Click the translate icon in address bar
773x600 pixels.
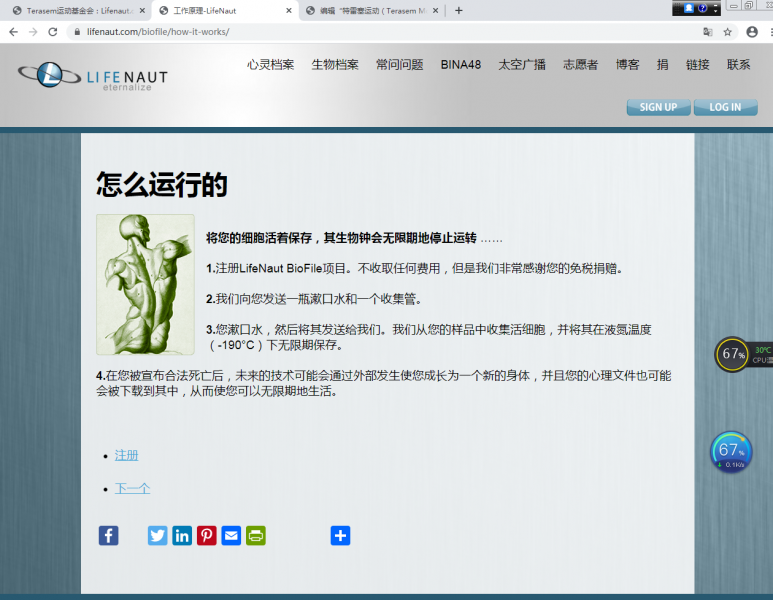[707, 32]
